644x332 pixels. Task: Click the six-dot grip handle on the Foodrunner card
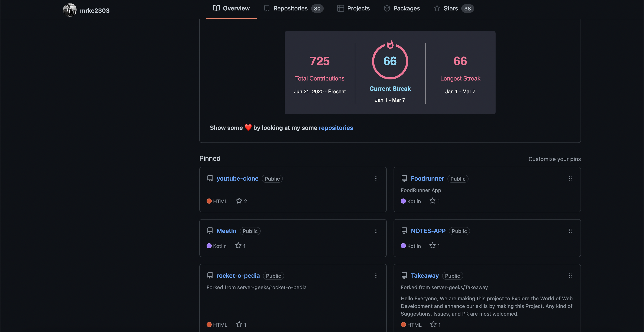(570, 178)
